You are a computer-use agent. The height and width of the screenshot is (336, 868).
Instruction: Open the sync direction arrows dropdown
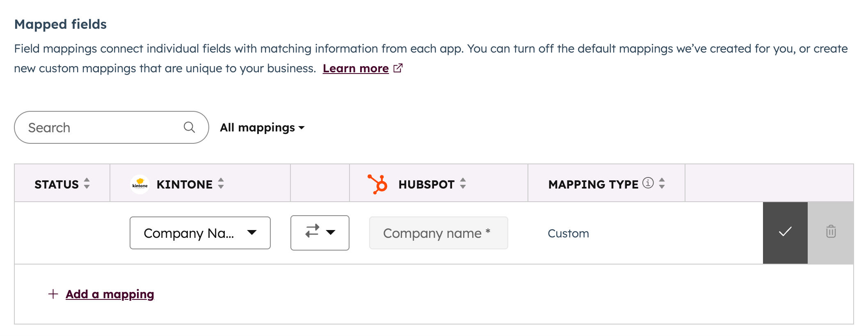tap(320, 233)
